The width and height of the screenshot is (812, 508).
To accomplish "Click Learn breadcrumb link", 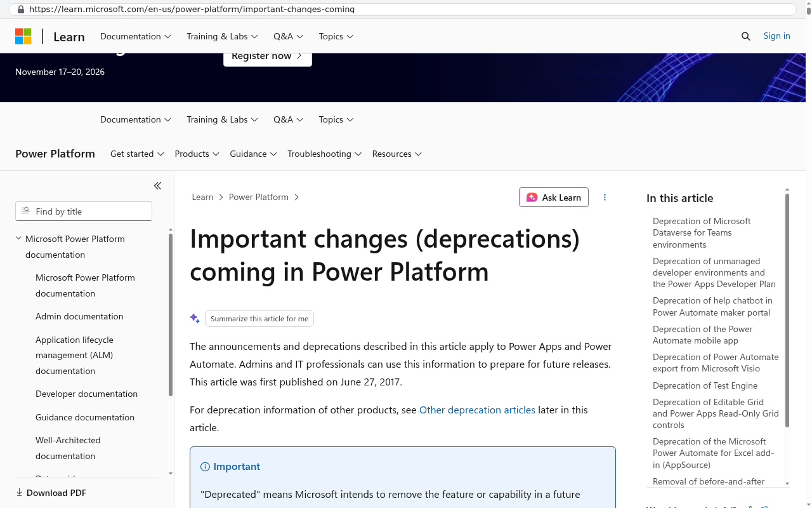I will click(x=202, y=197).
